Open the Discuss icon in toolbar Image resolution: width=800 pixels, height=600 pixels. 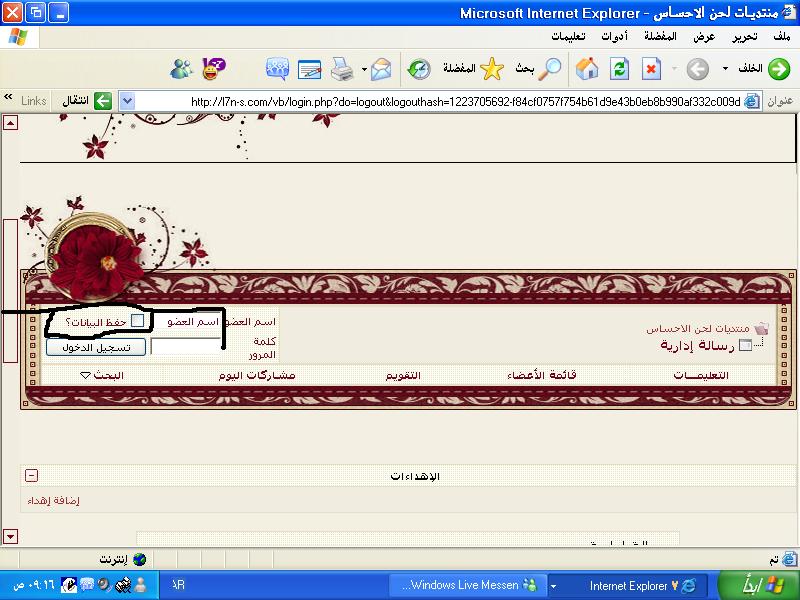coord(278,69)
